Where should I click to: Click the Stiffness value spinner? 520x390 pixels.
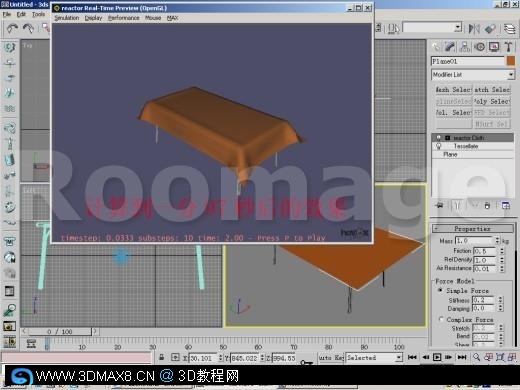tap(500, 300)
